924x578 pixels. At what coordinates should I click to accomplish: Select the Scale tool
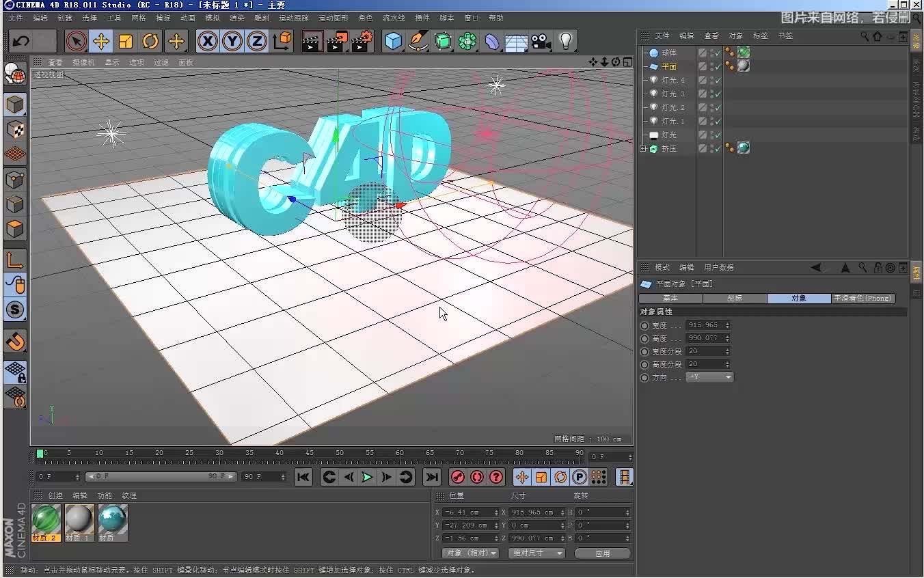click(126, 42)
